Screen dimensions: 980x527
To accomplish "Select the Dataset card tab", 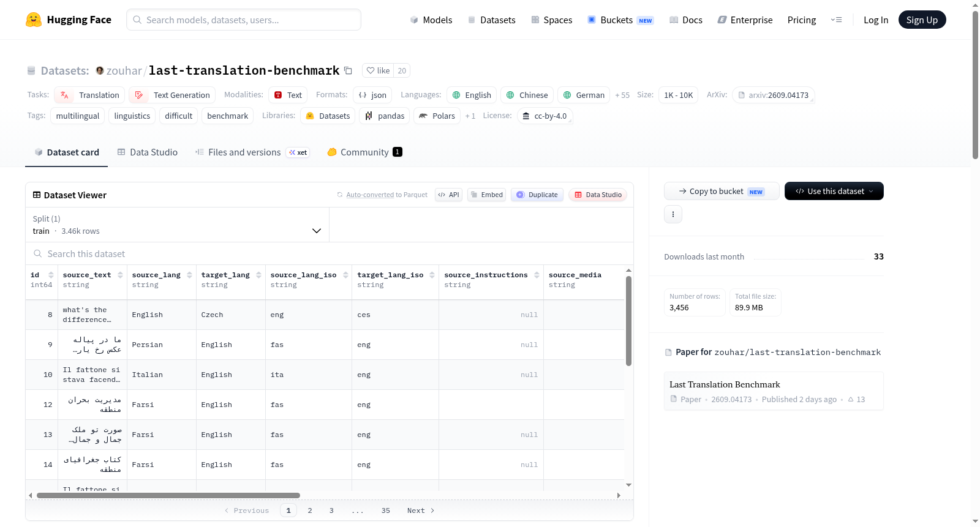I will [67, 152].
